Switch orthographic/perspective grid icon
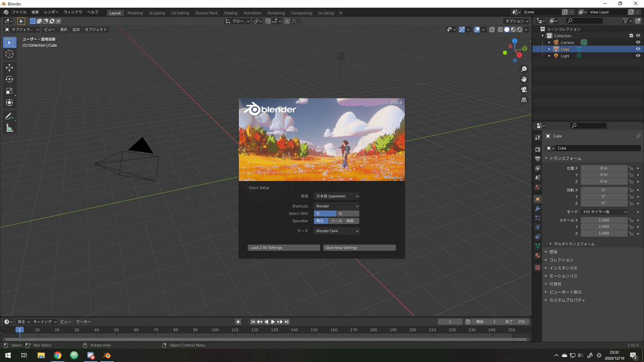Image resolution: width=644 pixels, height=362 pixels. pos(524,100)
